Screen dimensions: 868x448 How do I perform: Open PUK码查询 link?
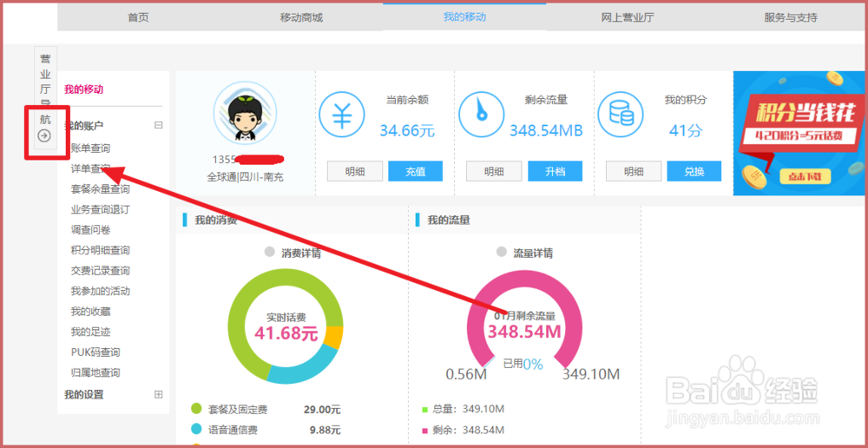[95, 352]
